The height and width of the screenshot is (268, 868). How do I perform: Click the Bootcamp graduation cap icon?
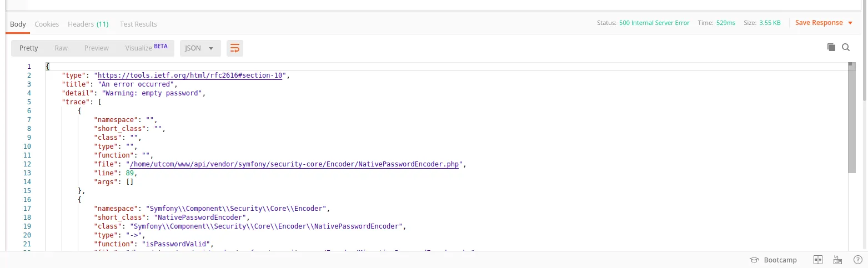click(x=754, y=260)
